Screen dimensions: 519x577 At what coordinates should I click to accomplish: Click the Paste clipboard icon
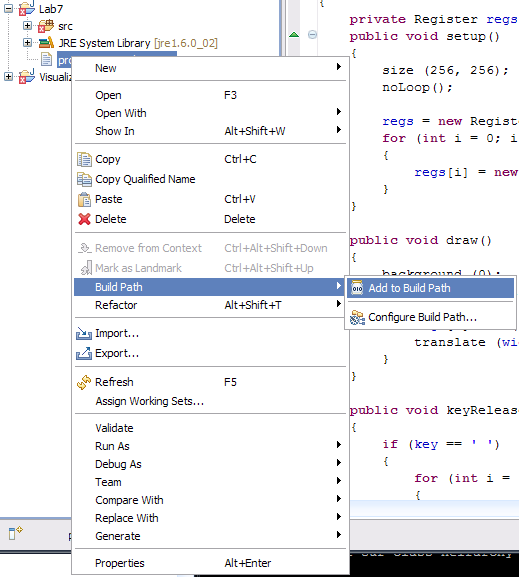tap(84, 199)
